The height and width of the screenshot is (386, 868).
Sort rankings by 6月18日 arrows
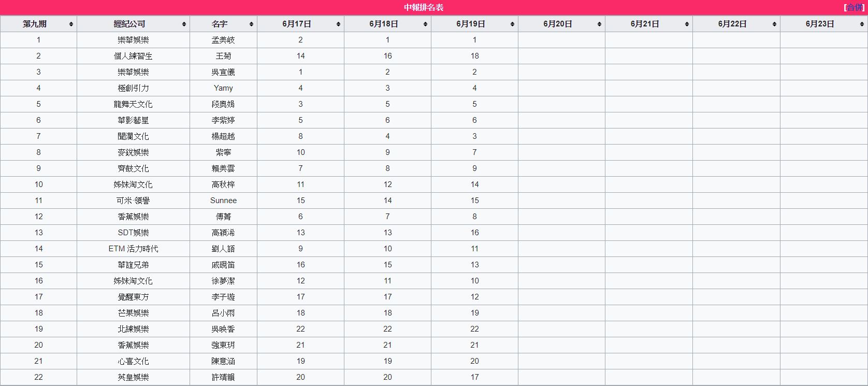425,24
